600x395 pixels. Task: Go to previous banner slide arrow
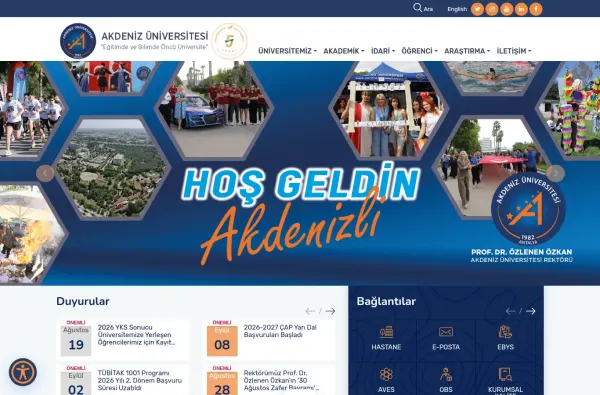pyautogui.click(x=45, y=173)
